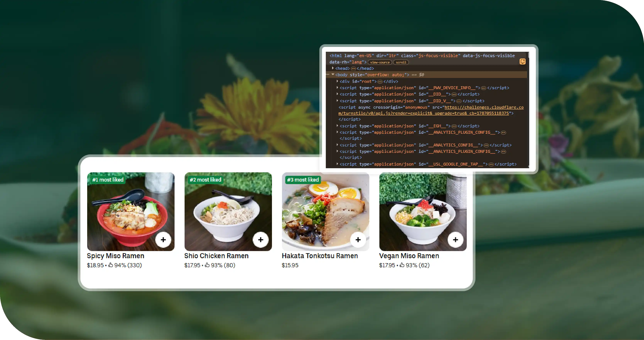Click the ellipsis badge inside div id="root"
The image size is (644, 340).
pos(380,82)
